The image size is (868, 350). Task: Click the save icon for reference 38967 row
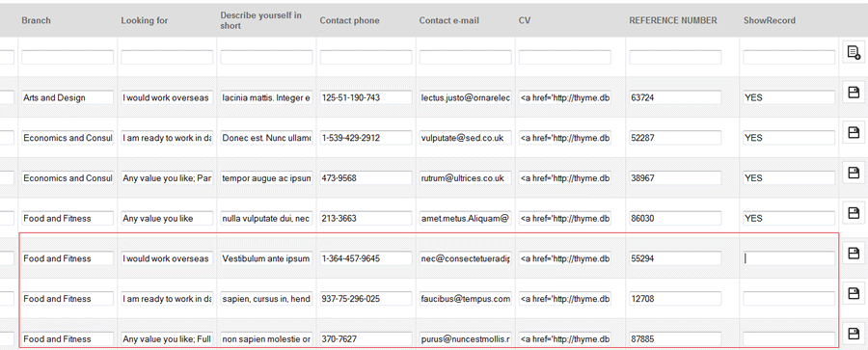click(x=854, y=173)
